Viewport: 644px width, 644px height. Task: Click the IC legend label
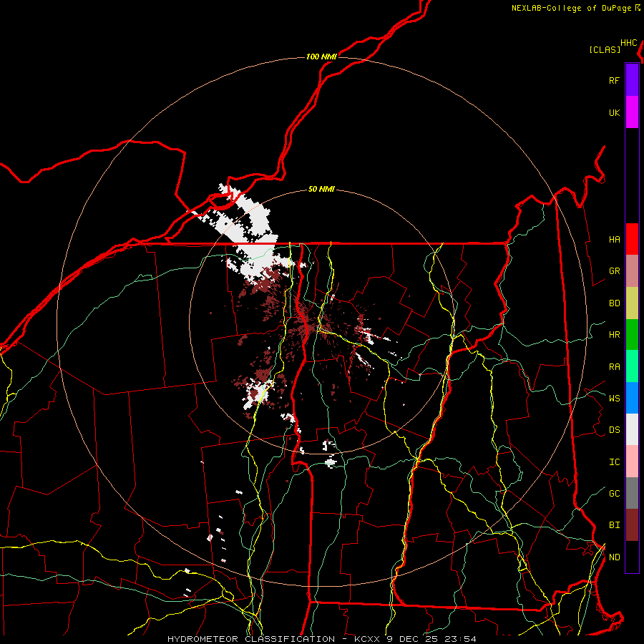click(x=614, y=462)
